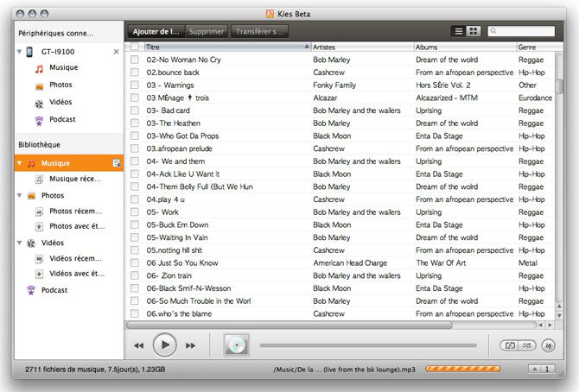
Task: Click the transfer count button in the status bar
Action: pyautogui.click(x=541, y=369)
